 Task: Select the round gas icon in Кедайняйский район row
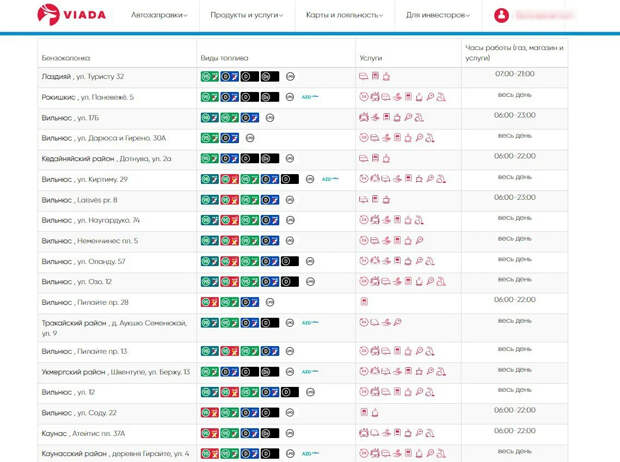pos(290,159)
